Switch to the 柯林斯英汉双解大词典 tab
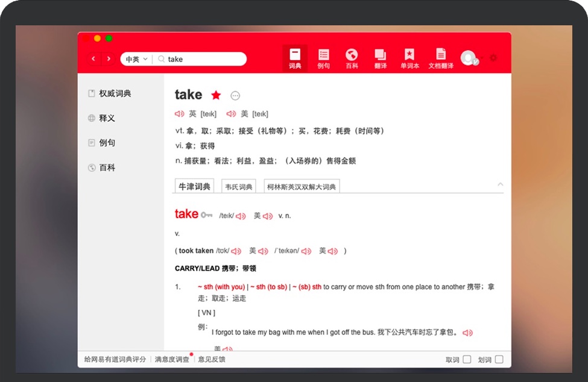Viewport: 588px width, 382px height. (x=302, y=187)
